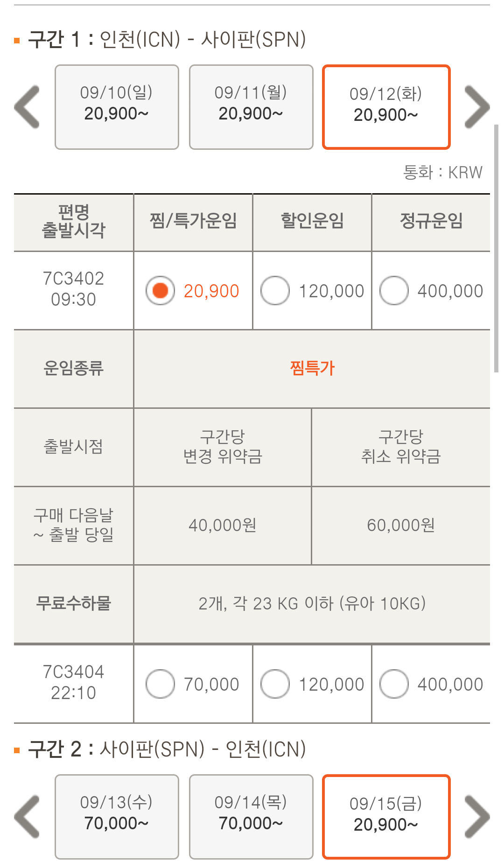Pick 09/14 (목) return date
The image size is (504, 861).
[251, 817]
